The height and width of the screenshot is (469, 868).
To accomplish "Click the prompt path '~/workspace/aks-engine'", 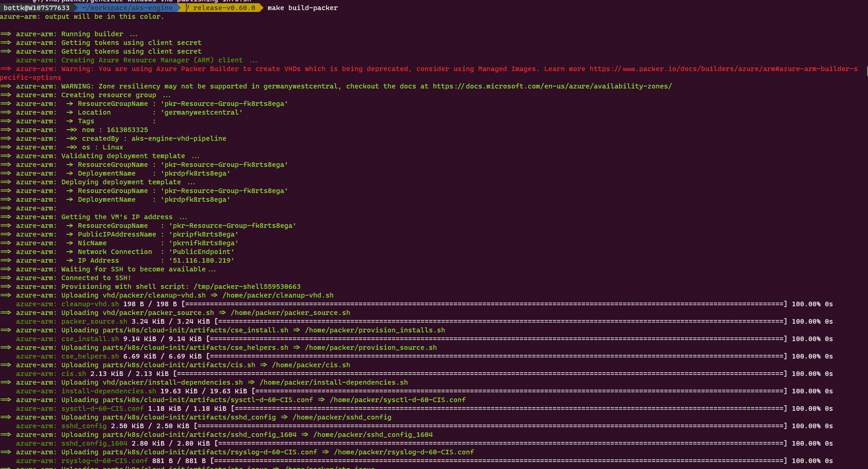I will point(127,8).
